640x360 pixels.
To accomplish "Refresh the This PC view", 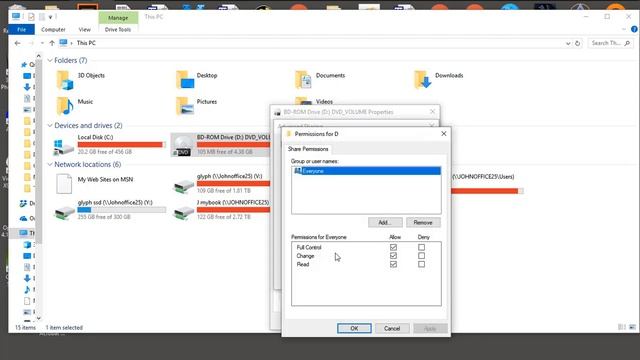I will [578, 43].
